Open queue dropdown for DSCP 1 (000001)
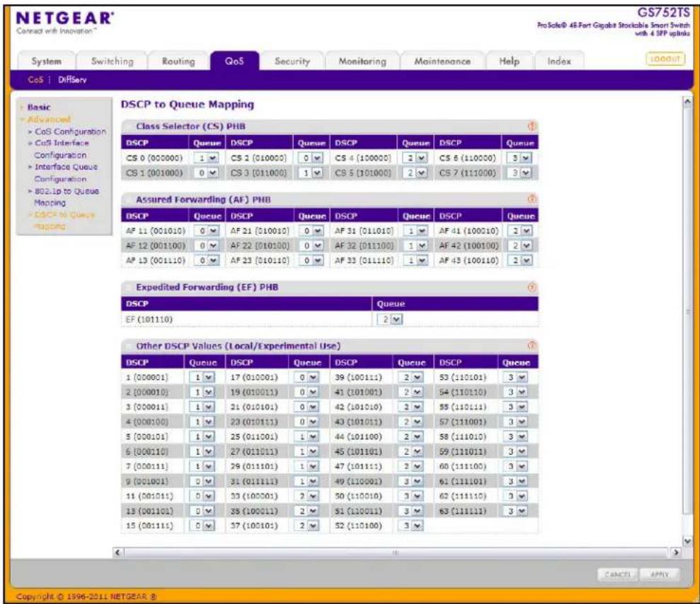This screenshot has width=700, height=604. pos(202,378)
